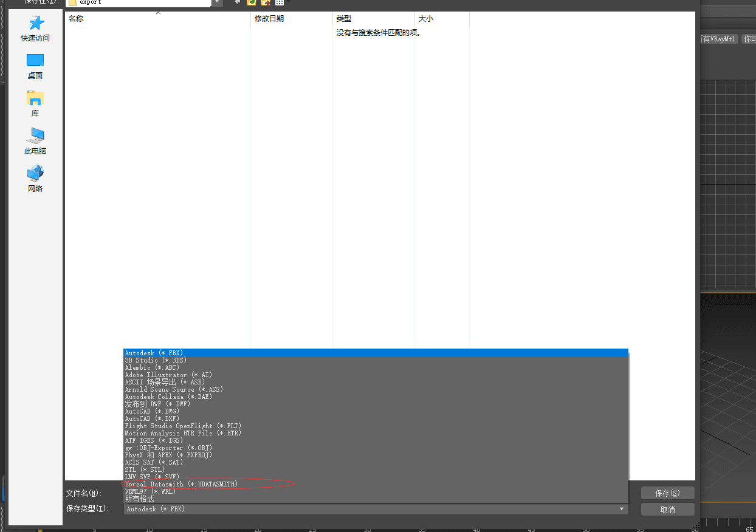
Task: Open the Network (网络) location
Action: point(35,179)
